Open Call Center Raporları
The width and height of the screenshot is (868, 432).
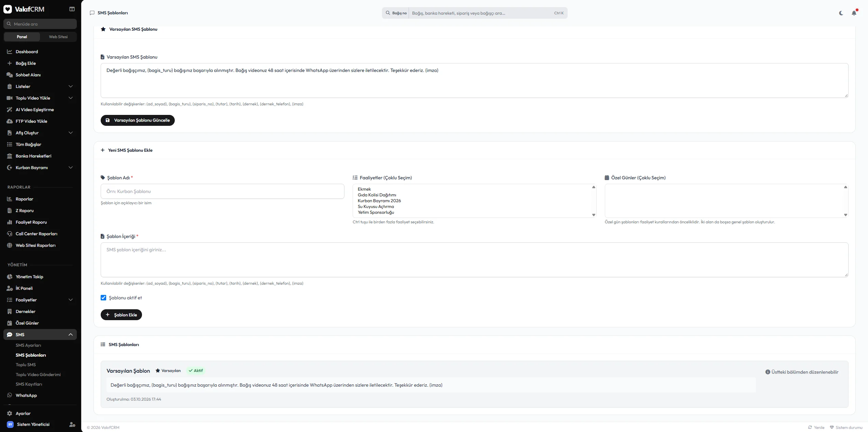pyautogui.click(x=40, y=234)
